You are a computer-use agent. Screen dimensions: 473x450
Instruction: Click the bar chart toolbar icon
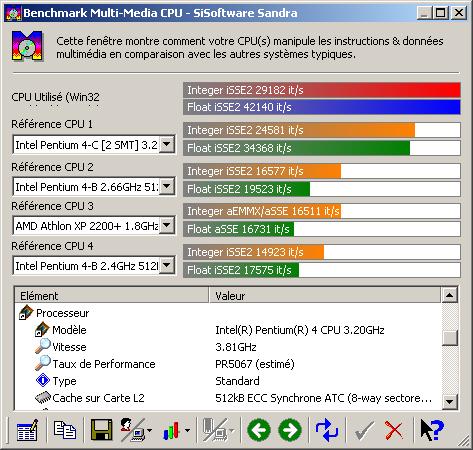[171, 430]
